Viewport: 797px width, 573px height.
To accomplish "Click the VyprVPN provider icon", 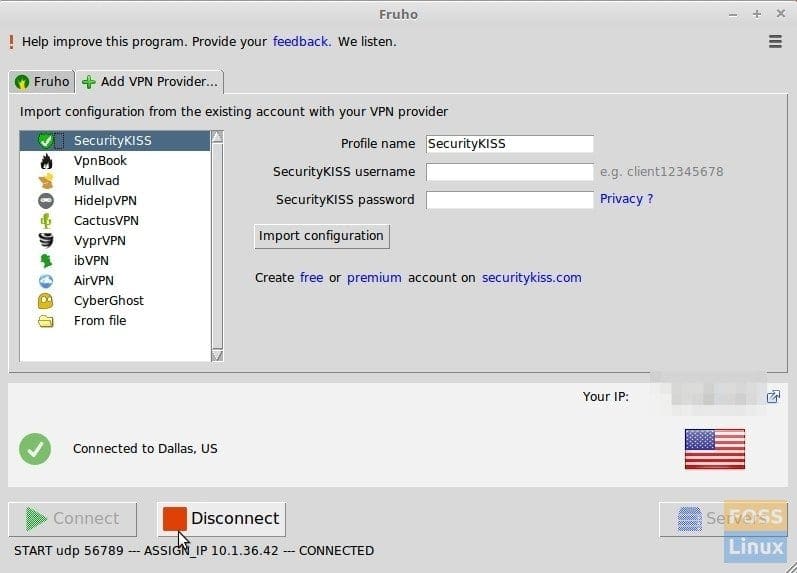I will (x=46, y=240).
